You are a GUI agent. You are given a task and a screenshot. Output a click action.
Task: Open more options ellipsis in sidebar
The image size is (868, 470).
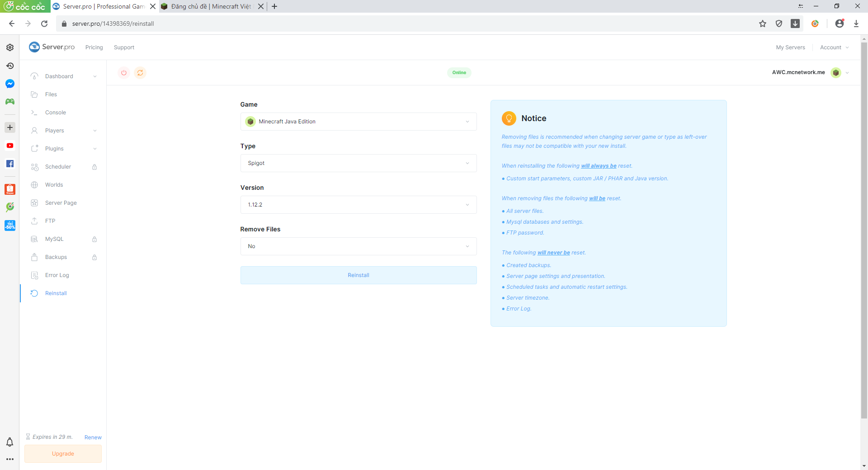pos(10,459)
